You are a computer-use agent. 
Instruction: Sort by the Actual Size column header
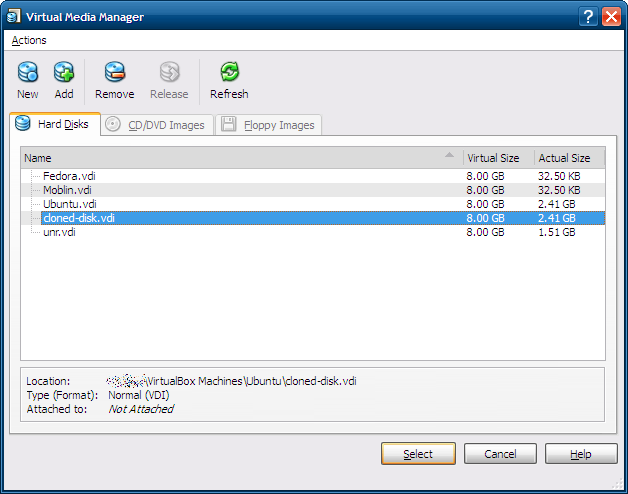click(x=570, y=158)
